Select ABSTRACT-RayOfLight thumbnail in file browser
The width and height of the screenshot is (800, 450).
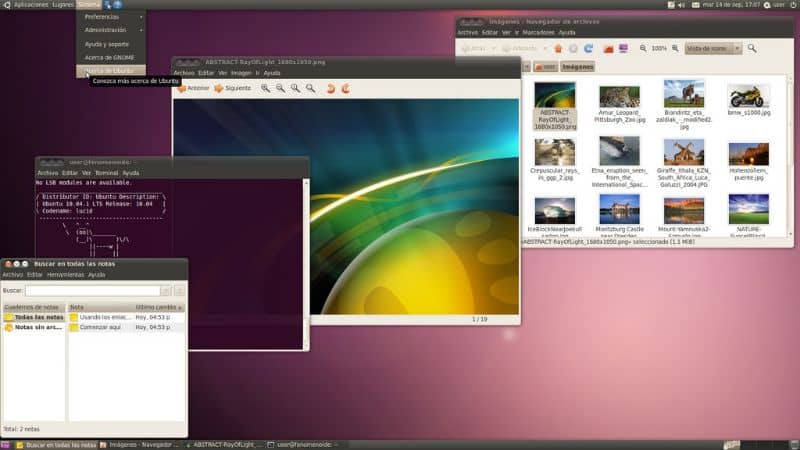pyautogui.click(x=555, y=94)
